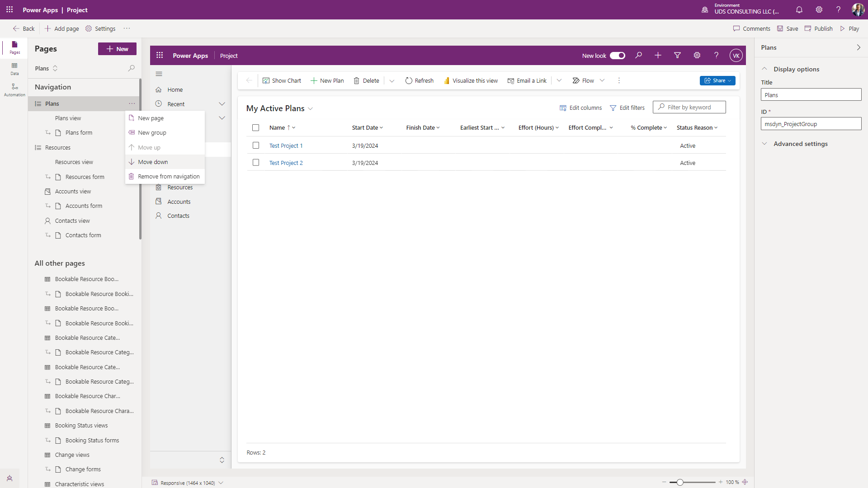Collapse the preview site map hamburger
The width and height of the screenshot is (868, 488).
pos(159,74)
